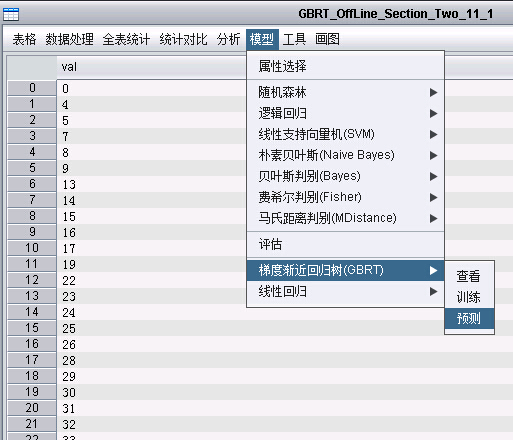Expand the 线性回归 submenu
Viewport: 513px width, 440px height.
345,292
